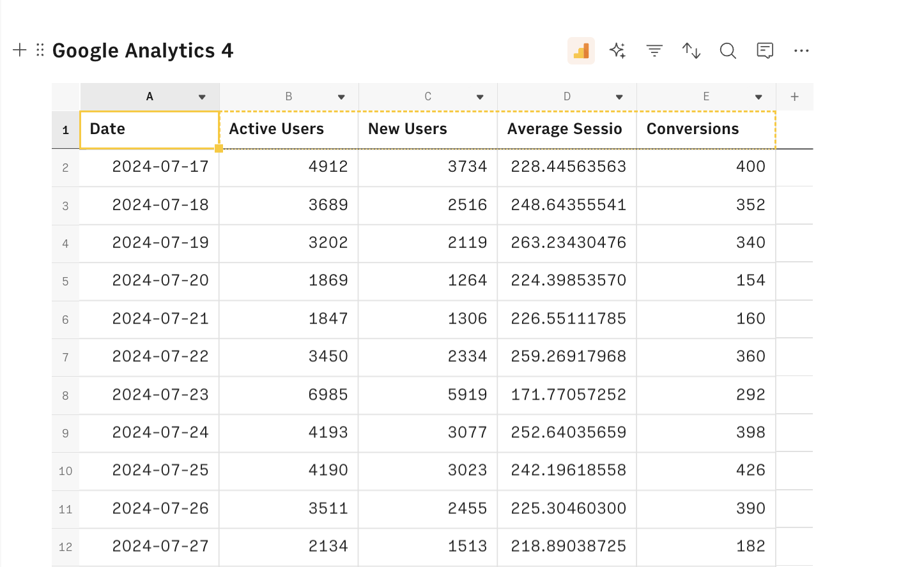924x567 pixels.
Task: Select column A header
Action: (x=150, y=96)
